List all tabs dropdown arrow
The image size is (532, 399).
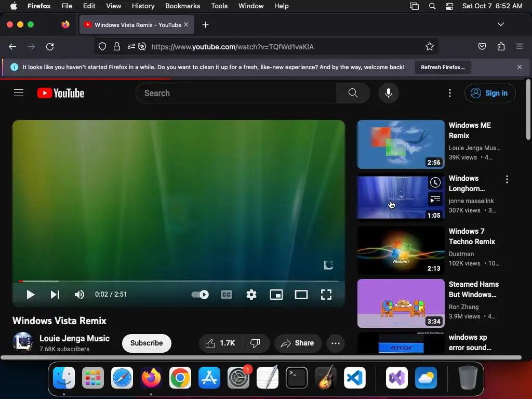pos(500,24)
